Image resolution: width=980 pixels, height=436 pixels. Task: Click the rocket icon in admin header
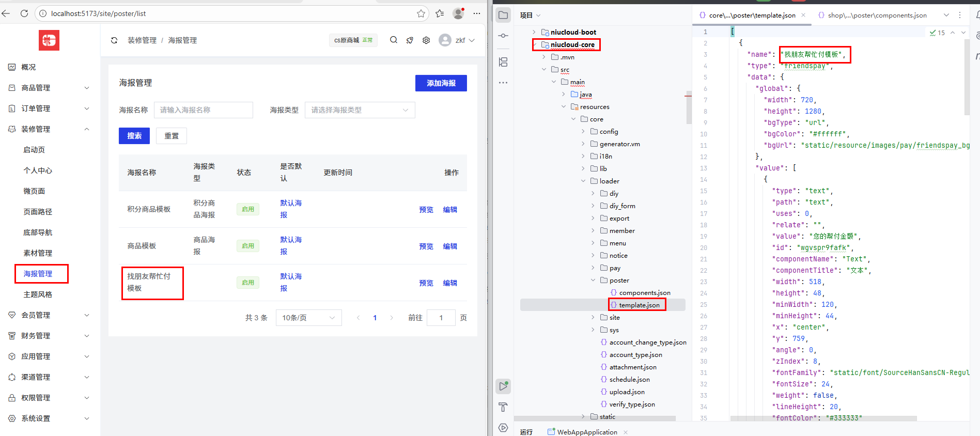[410, 40]
